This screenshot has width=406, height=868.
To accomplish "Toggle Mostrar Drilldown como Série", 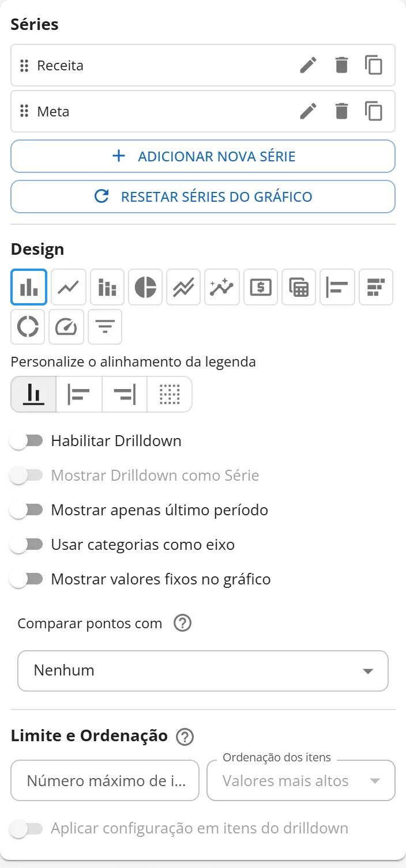I will pos(27,475).
